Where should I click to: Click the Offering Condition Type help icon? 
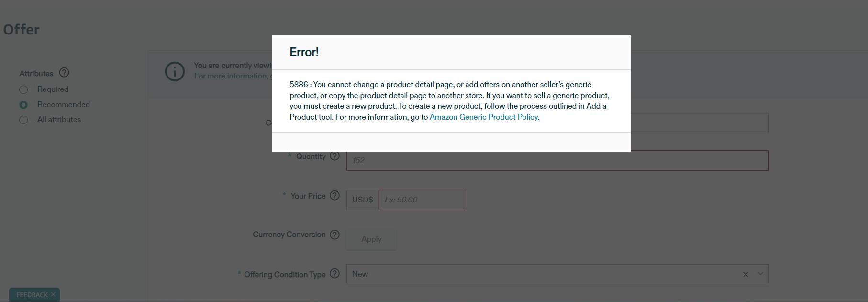335,274
